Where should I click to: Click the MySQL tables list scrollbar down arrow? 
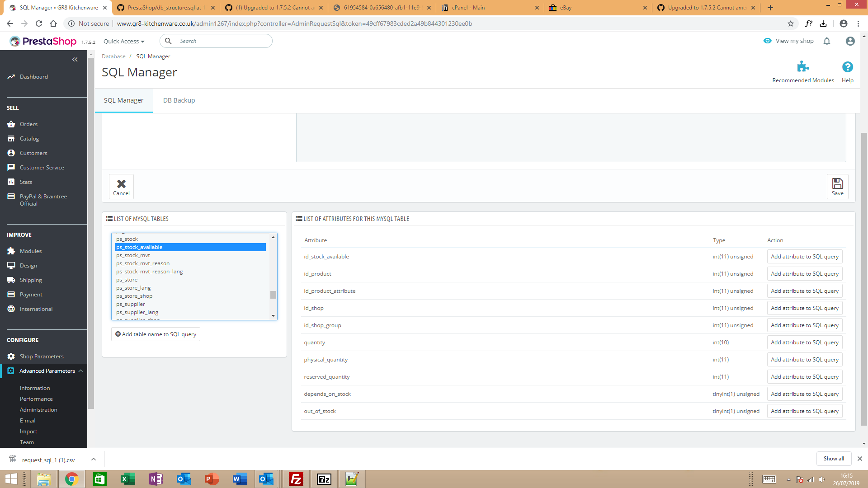click(x=273, y=316)
